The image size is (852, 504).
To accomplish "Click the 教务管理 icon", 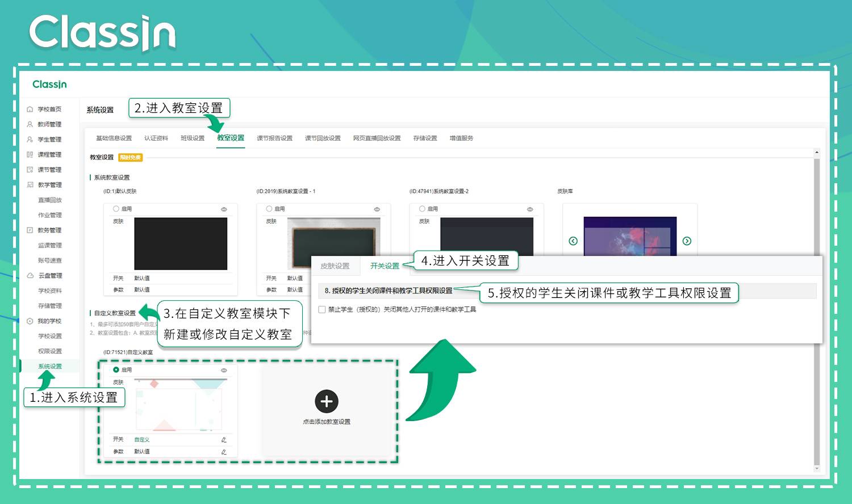I will coord(30,230).
